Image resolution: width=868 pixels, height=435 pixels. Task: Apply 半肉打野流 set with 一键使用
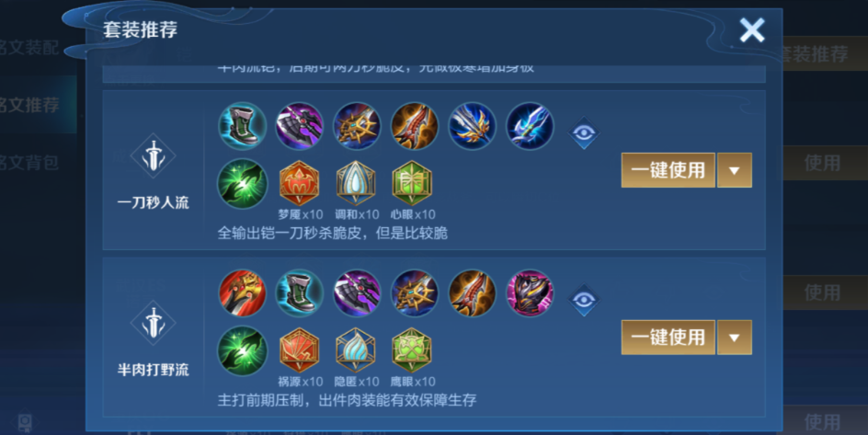click(668, 337)
